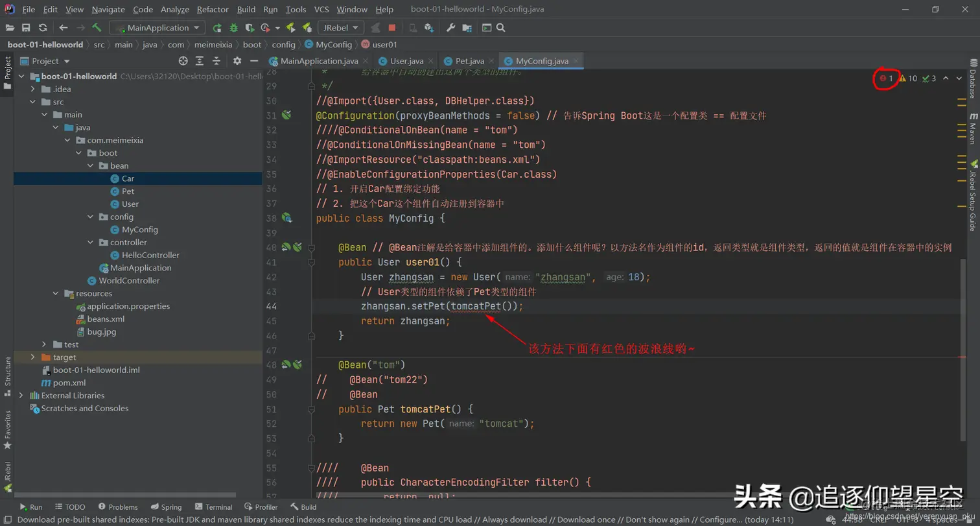Click the profiler run icon
The height and width of the screenshot is (526, 980).
(265, 28)
